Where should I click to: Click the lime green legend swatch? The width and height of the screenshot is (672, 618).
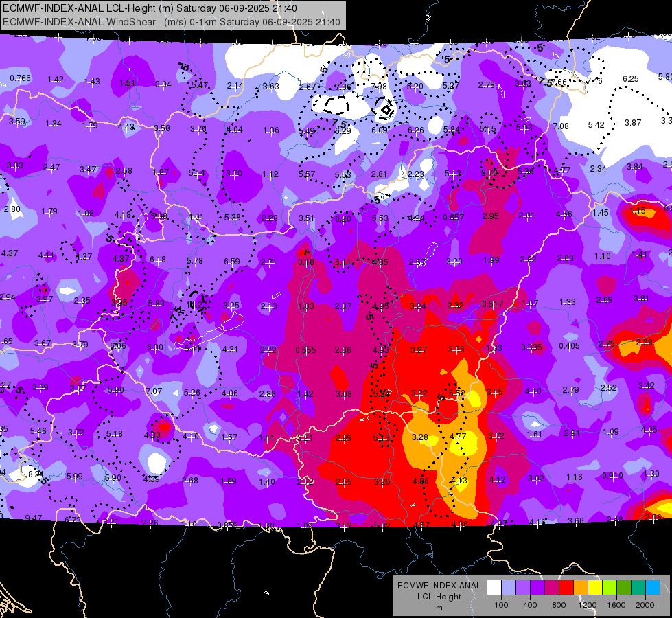click(610, 588)
